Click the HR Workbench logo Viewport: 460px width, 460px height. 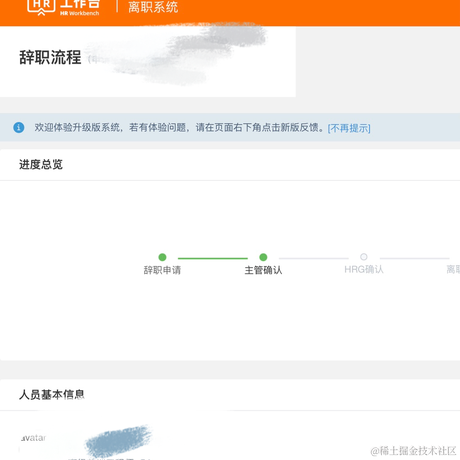(63, 7)
